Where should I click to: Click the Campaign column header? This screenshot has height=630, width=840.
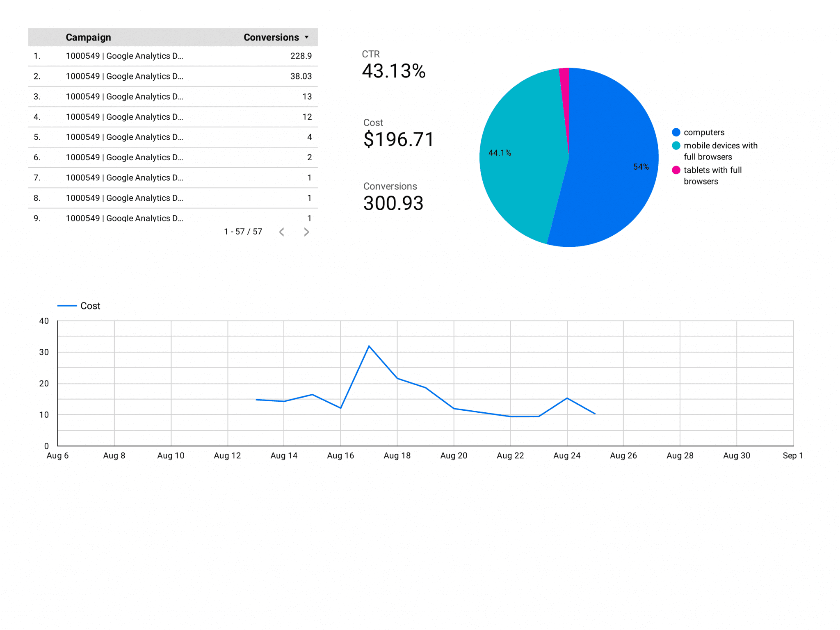[88, 37]
